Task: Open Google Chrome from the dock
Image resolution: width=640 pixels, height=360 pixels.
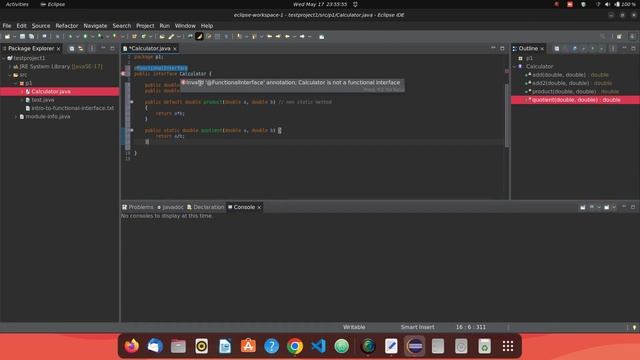Action: 295,347
